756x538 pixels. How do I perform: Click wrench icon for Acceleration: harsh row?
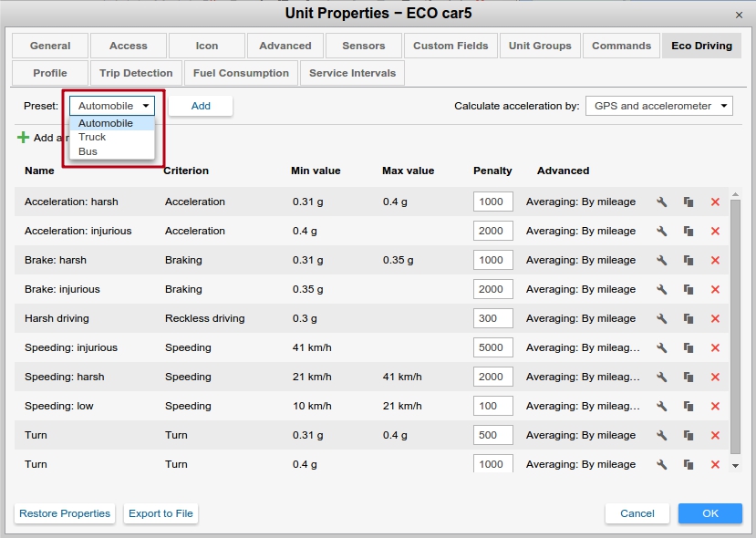(x=662, y=202)
